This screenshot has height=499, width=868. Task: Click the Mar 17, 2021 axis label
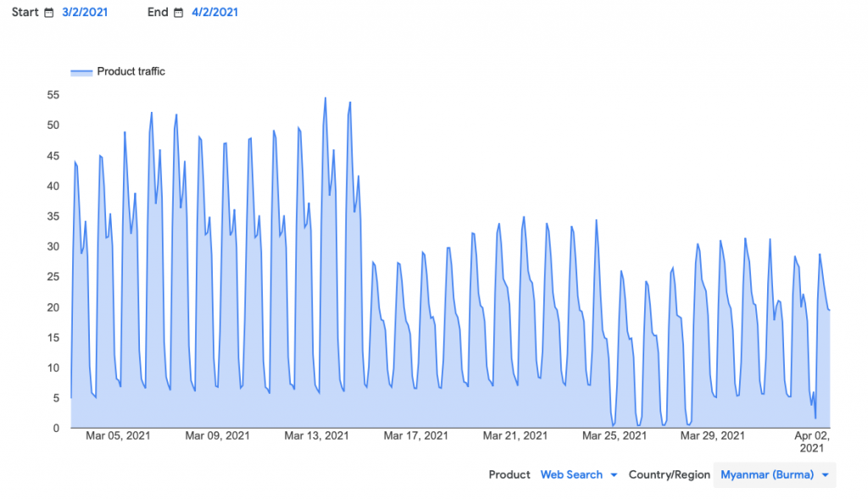point(415,436)
